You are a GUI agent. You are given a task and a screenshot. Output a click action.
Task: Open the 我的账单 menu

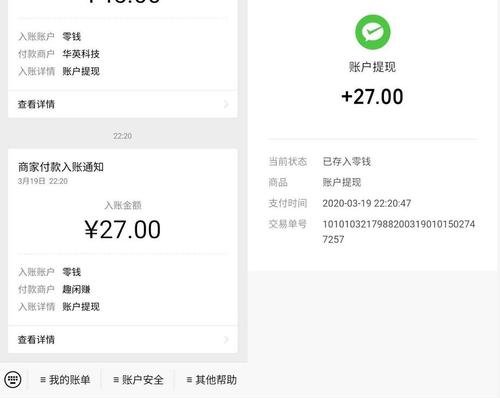pos(65,380)
